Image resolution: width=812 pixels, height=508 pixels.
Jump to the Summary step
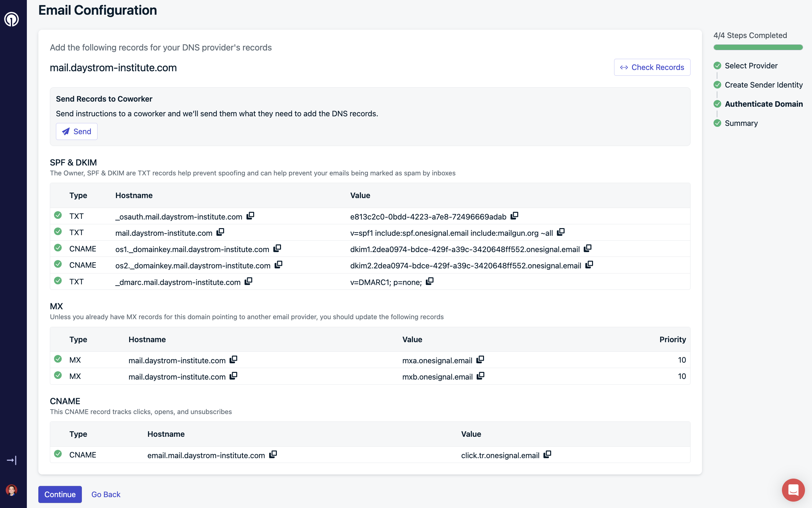(741, 123)
